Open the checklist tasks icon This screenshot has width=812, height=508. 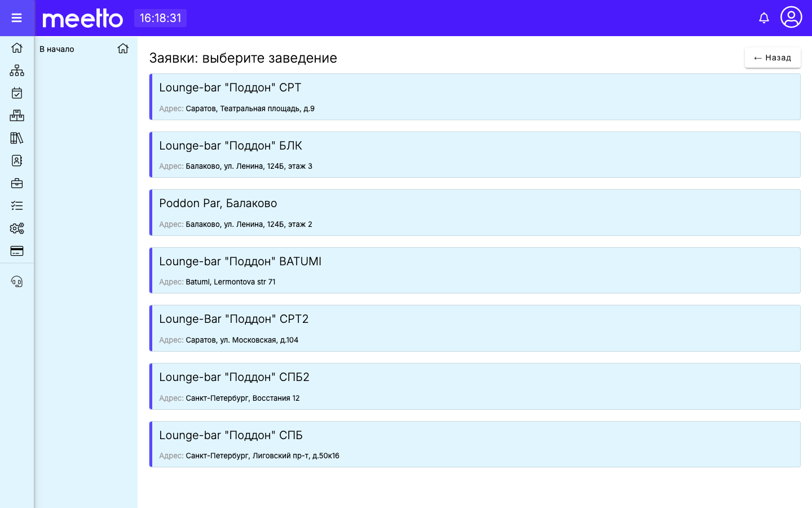click(x=17, y=206)
